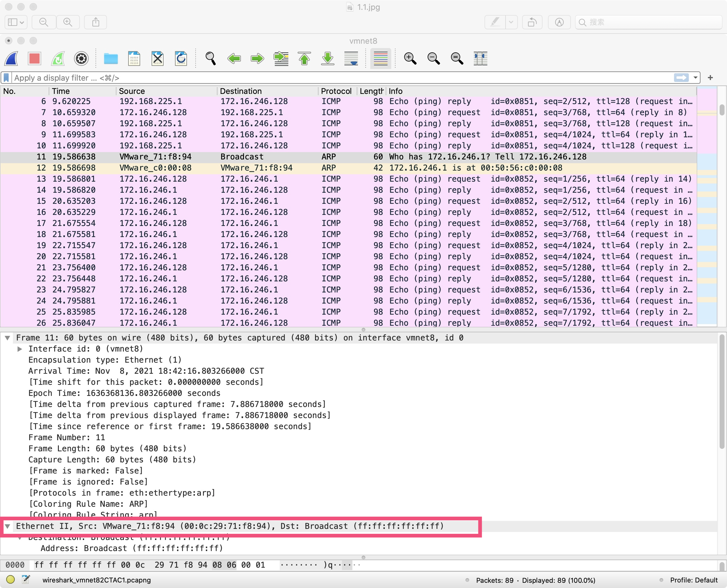Click the apply display filter arrow button
Viewport: 727px width, 588px height.
click(x=681, y=78)
